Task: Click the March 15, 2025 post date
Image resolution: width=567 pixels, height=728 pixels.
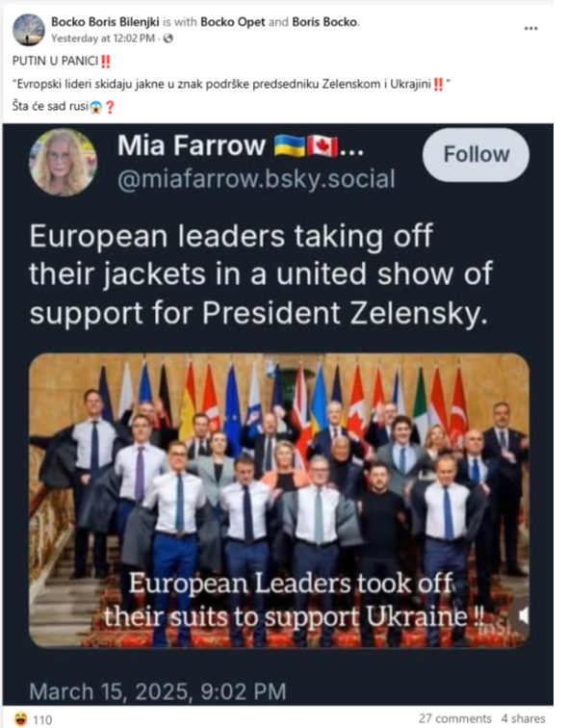Action: (157, 691)
